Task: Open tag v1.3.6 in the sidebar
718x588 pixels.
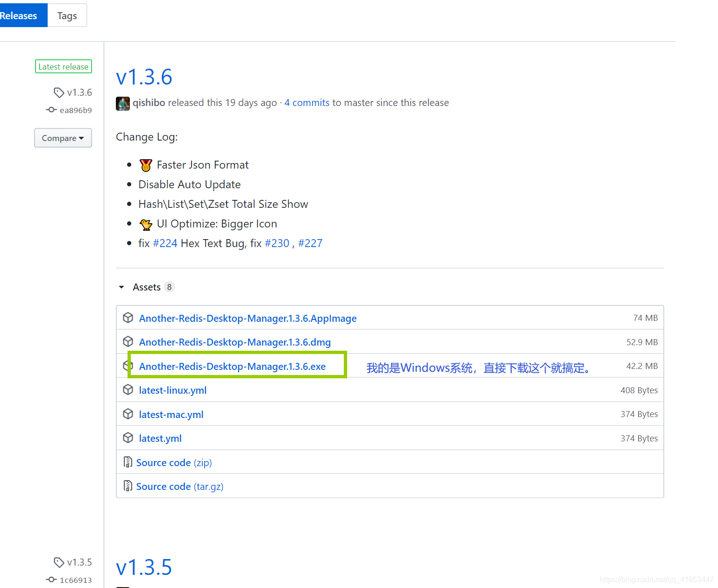Action: point(79,92)
